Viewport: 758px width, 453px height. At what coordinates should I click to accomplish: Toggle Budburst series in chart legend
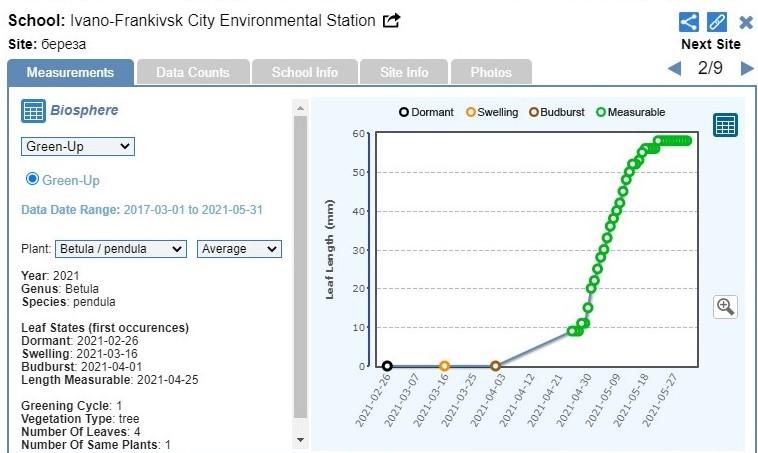(x=560, y=112)
